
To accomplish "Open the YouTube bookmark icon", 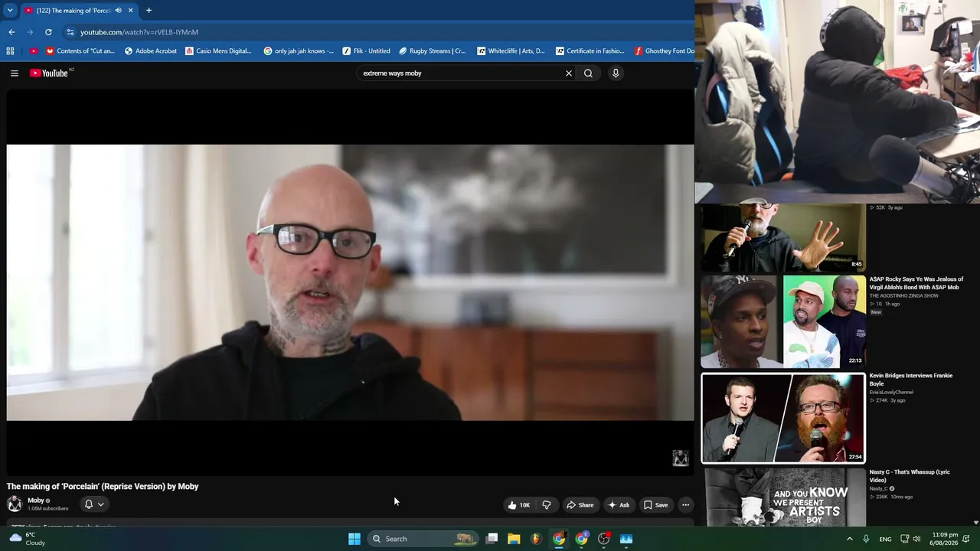I will pos(33,51).
